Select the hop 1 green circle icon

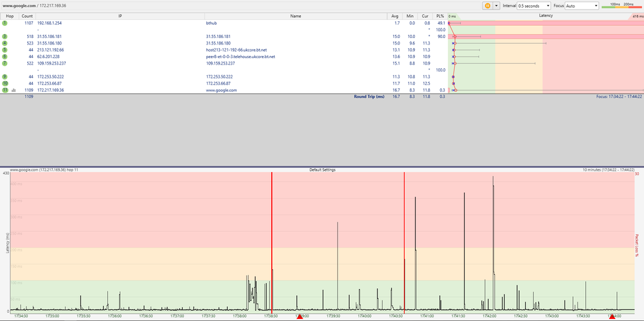point(5,23)
